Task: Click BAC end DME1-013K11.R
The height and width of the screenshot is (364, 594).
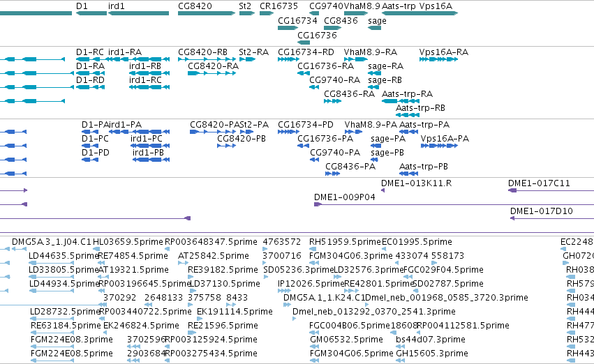Action: (x=383, y=190)
